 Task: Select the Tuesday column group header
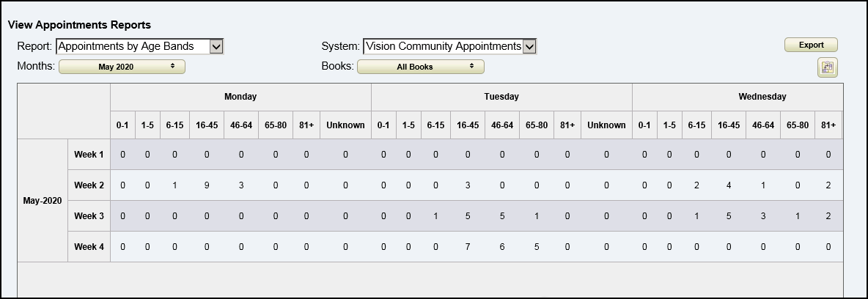coord(501,97)
